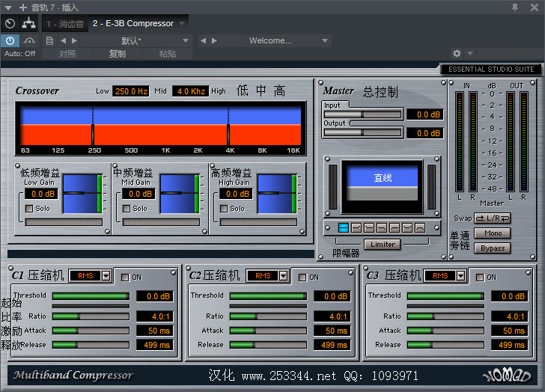Go to next Welcome program arrow

214,40
